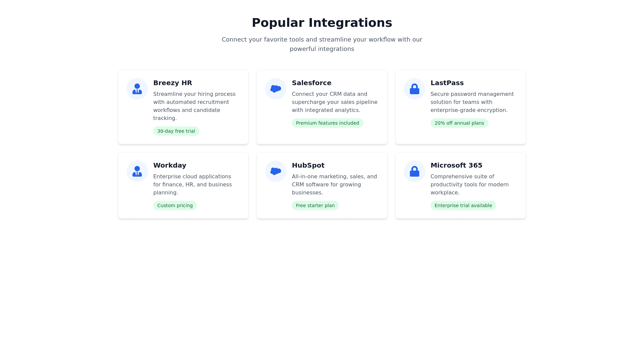Click the Breezy HR person icon
Viewport: 644px width, 362px height.
pyautogui.click(x=137, y=89)
